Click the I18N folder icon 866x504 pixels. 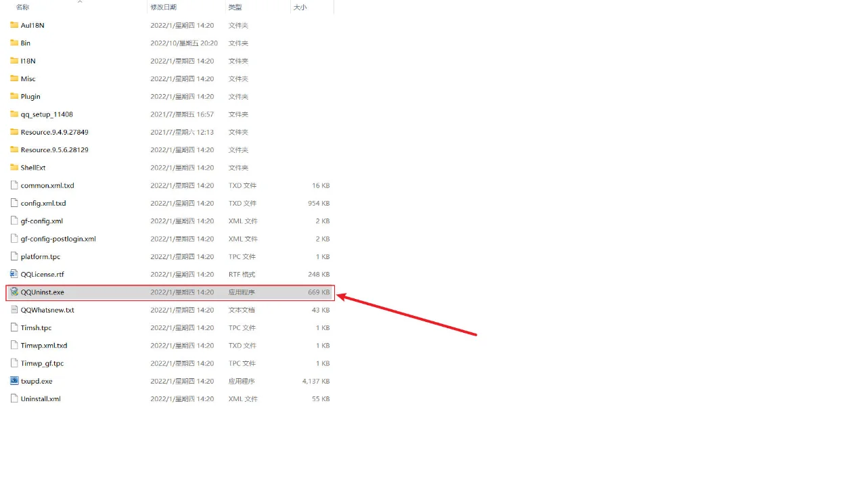point(14,61)
